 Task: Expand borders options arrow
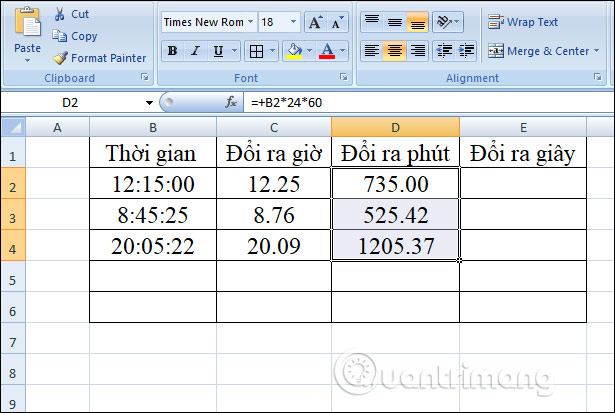tap(273, 51)
